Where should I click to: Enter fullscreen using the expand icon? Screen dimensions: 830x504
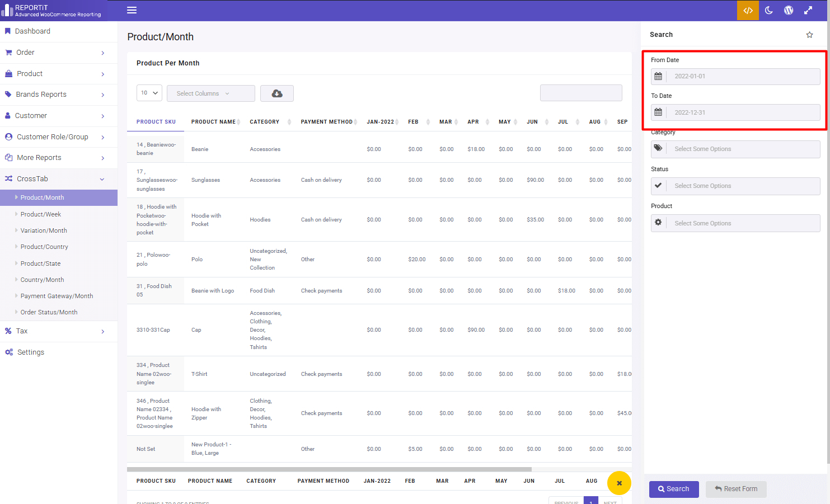pos(808,10)
